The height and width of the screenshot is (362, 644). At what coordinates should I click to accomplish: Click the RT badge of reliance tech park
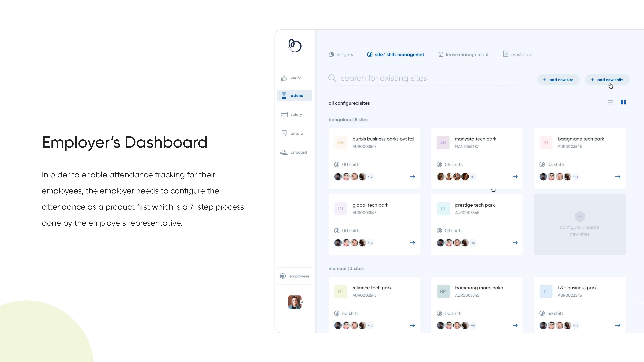[x=341, y=292]
